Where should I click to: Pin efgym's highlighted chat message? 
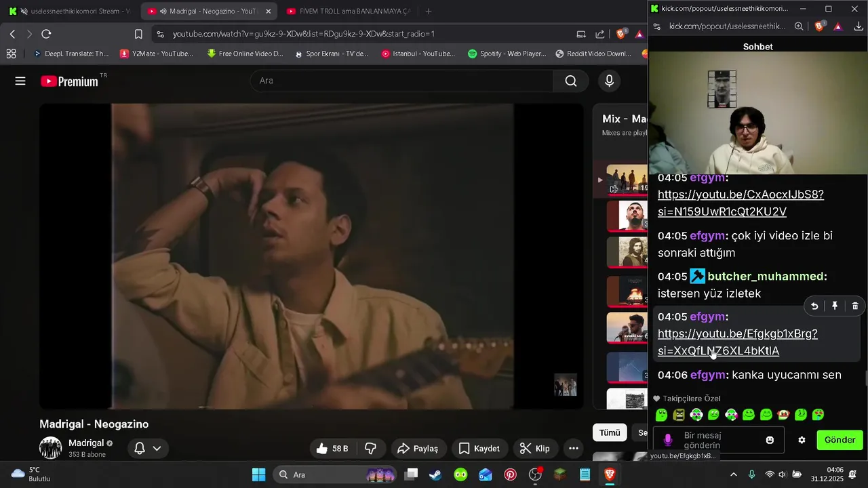(835, 306)
